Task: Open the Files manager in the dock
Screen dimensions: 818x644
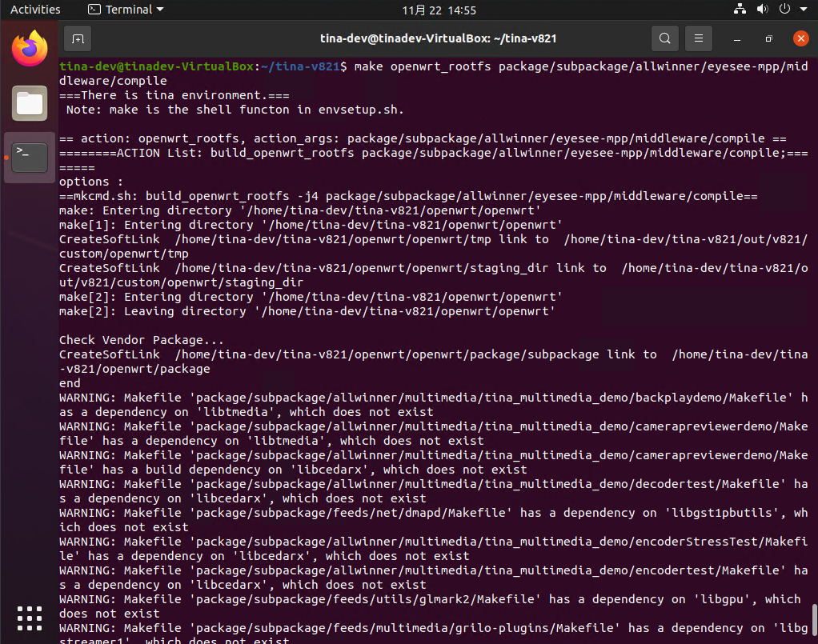Action: click(x=30, y=102)
